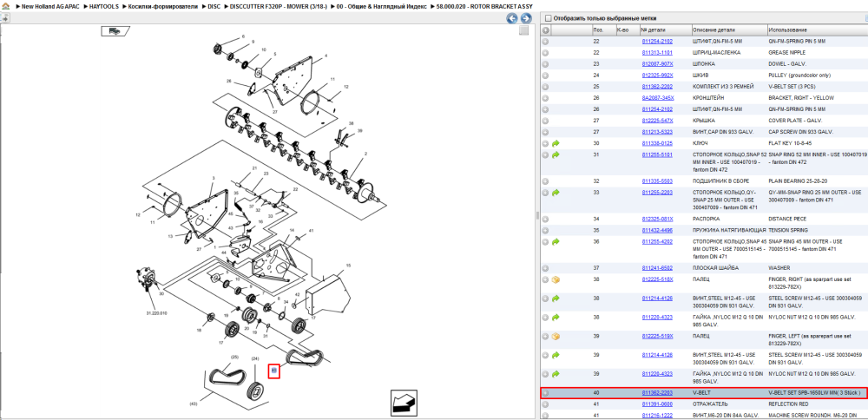Image resolution: width=868 pixels, height=420 pixels.
Task: Click the splitter handle between diagram and table
Action: click(537, 216)
